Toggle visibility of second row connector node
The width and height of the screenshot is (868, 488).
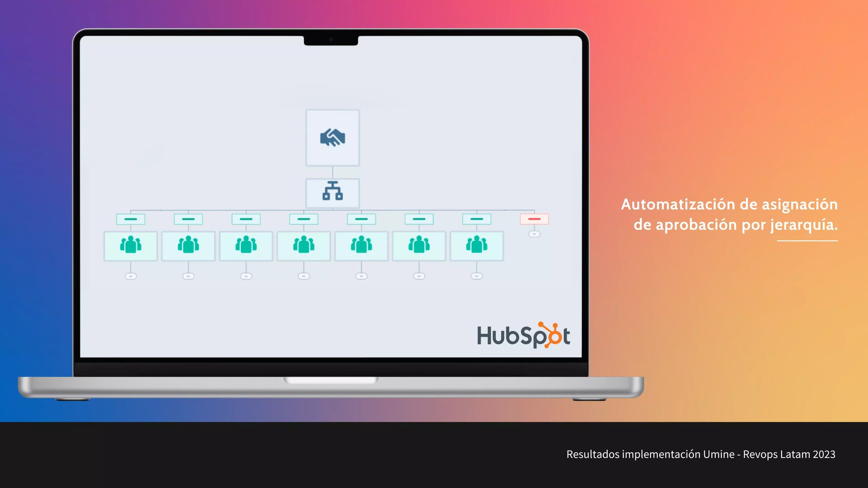click(332, 192)
